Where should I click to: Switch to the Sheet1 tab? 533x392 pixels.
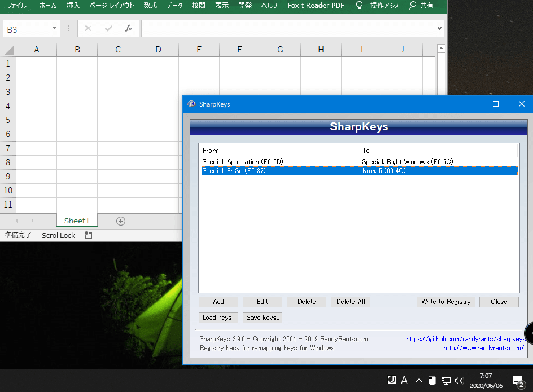(x=77, y=221)
